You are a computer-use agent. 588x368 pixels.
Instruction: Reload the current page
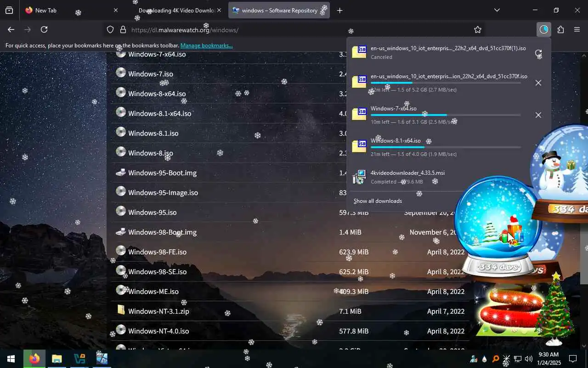pos(44,29)
